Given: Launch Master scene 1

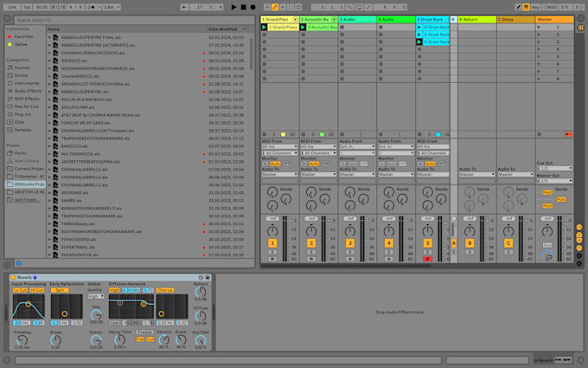Looking at the screenshot, I should tap(539, 27).
